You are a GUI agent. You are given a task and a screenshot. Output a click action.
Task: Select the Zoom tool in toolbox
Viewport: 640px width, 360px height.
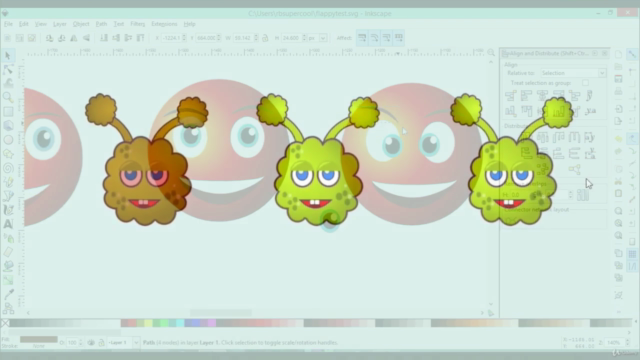click(8, 97)
